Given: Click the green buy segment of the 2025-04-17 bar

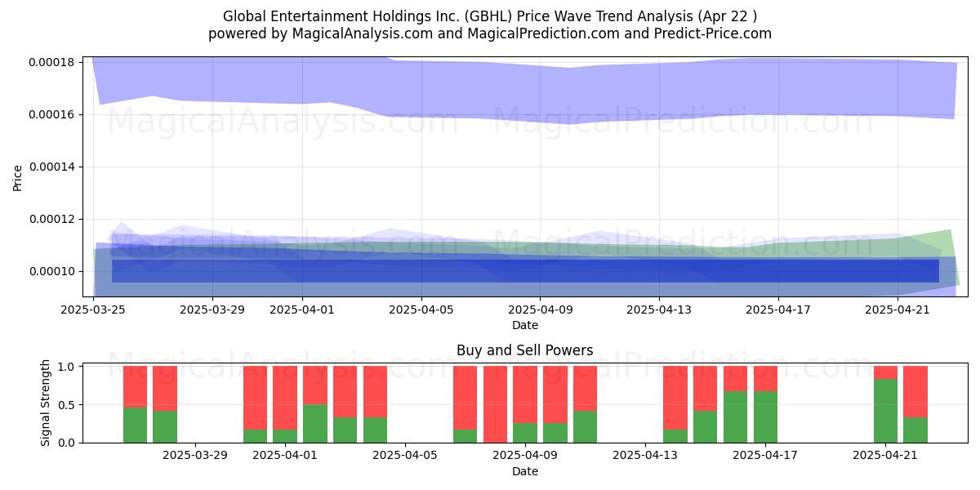Looking at the screenshot, I should (x=765, y=416).
